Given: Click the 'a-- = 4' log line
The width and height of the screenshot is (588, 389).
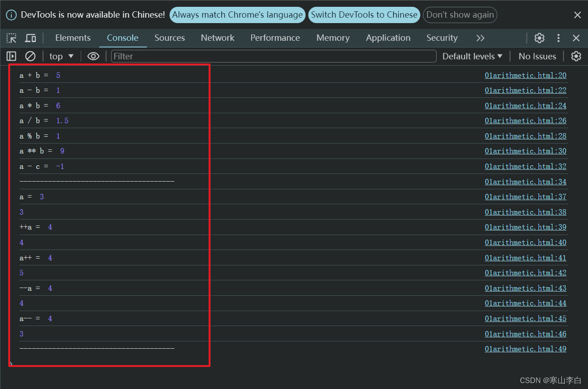Looking at the screenshot, I should [36, 319].
